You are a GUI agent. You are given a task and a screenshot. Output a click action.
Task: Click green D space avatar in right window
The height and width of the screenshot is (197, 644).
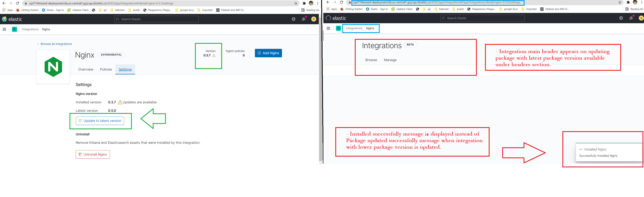(338, 28)
